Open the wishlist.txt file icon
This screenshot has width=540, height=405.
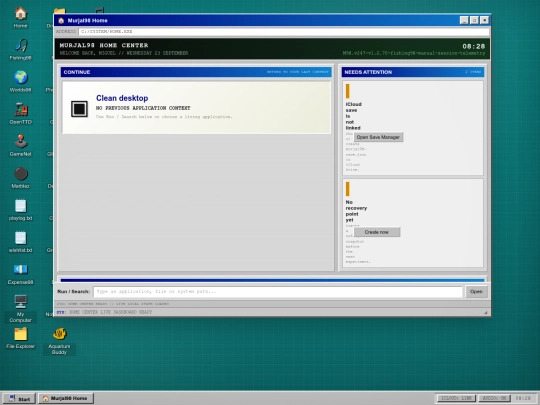(20, 241)
